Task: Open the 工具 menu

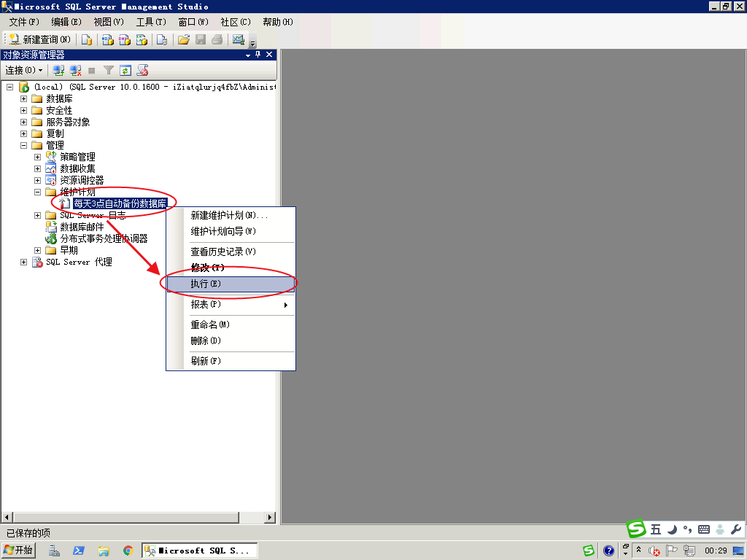Action: (151, 22)
